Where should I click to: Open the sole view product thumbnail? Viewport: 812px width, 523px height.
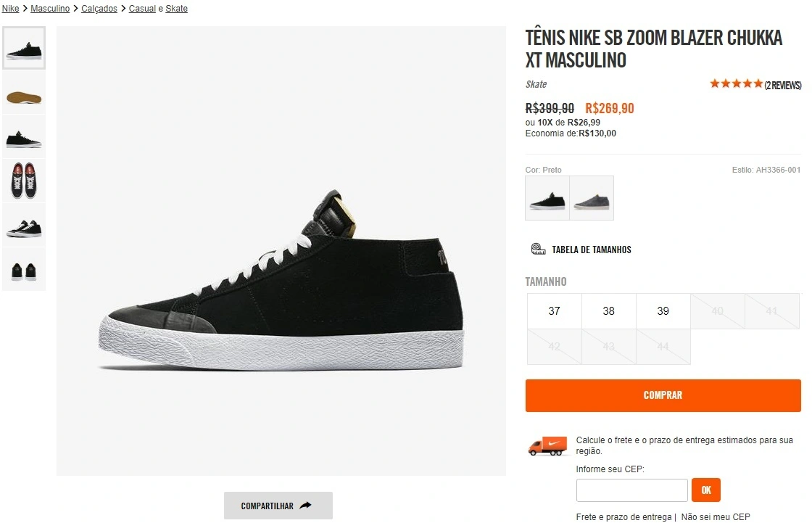pyautogui.click(x=24, y=91)
